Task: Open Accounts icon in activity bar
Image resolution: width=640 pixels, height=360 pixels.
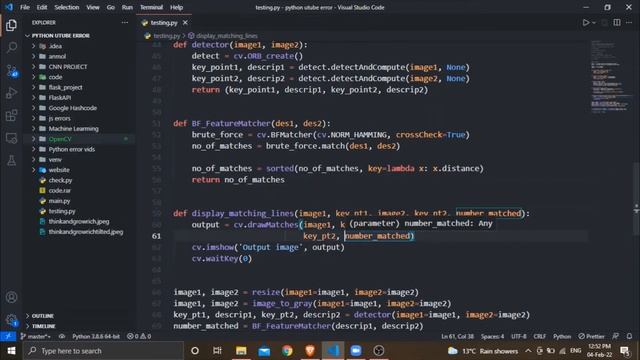Action: click(11, 297)
